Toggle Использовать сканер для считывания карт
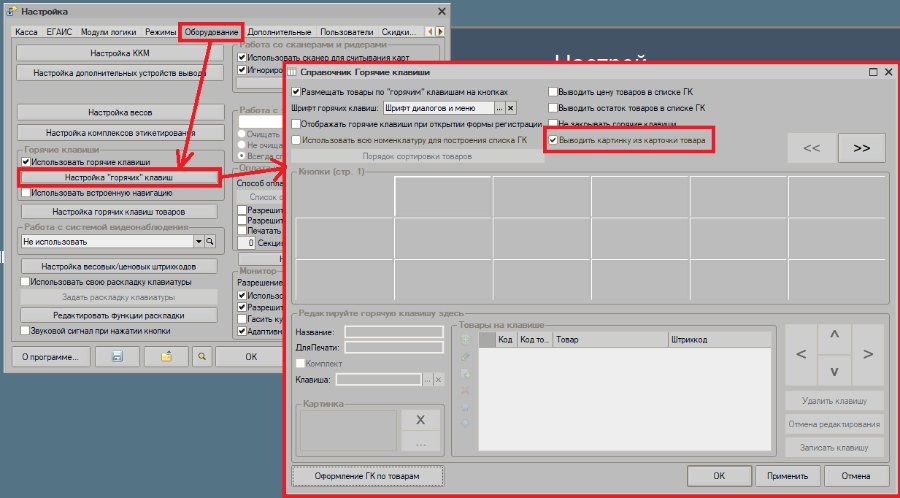The width and height of the screenshot is (900, 498). [x=242, y=57]
